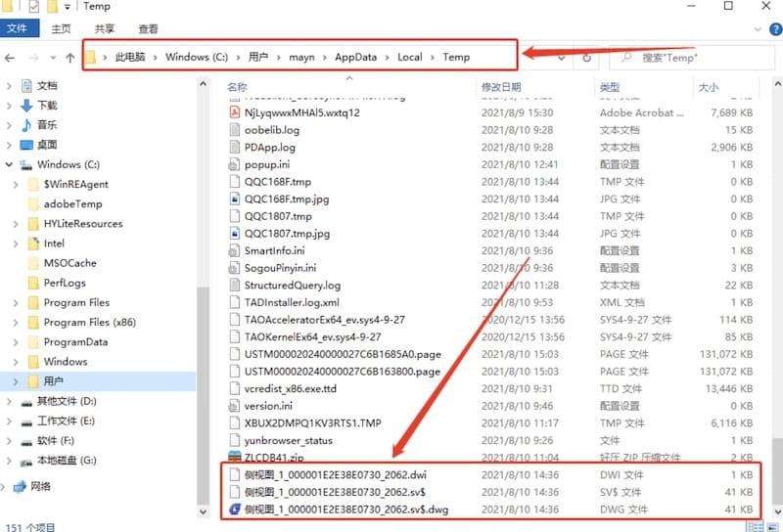Select the yunbrowser_status file name
Viewport: 783px width, 532px height.
288,440
